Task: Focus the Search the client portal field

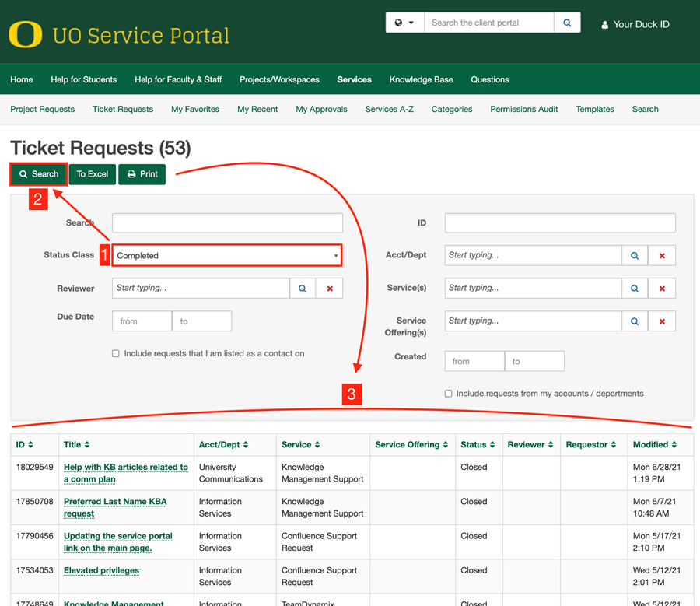Action: [x=489, y=23]
